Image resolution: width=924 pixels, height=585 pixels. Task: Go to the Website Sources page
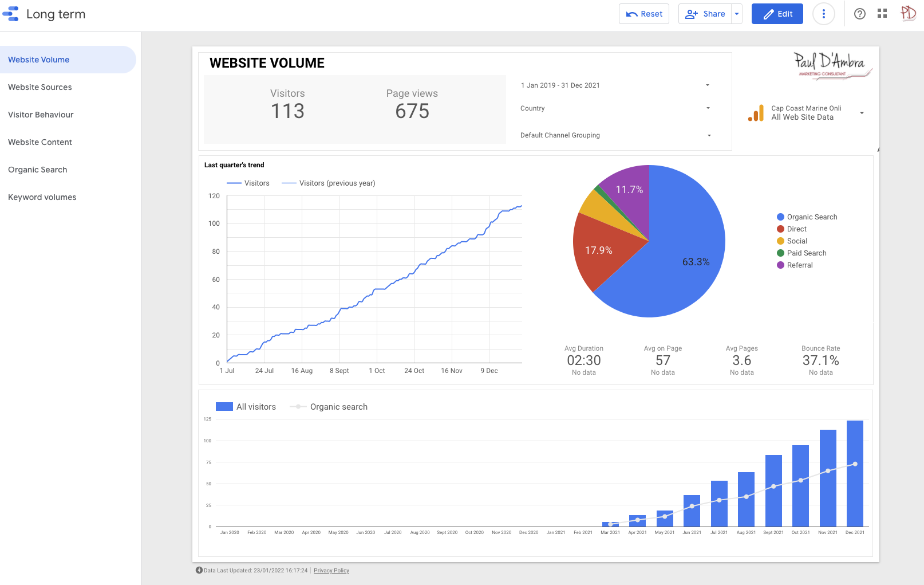(68, 87)
